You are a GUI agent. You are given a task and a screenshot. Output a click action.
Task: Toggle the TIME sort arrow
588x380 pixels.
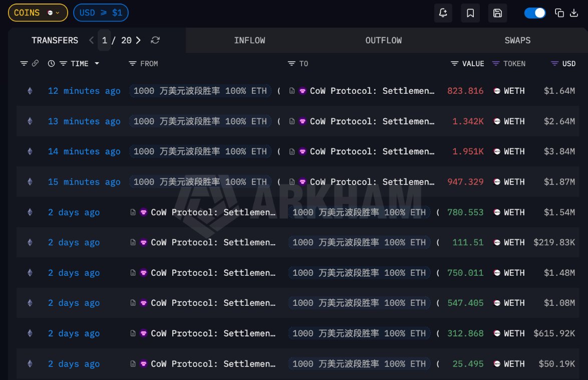[97, 64]
